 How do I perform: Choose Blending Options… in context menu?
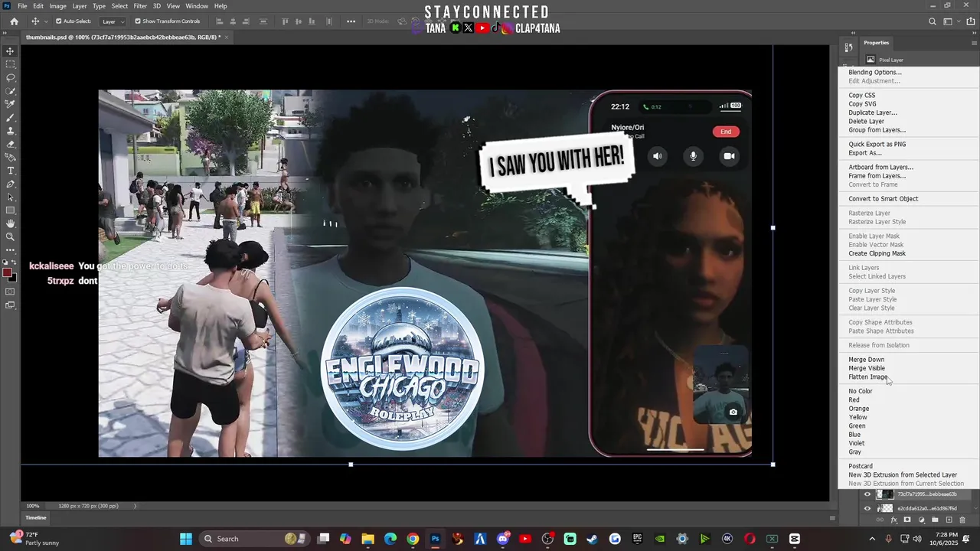(875, 73)
